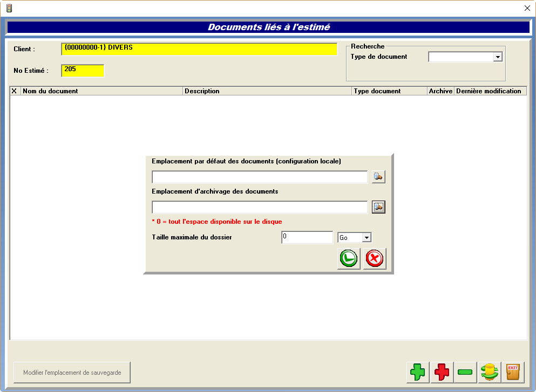The width and height of the screenshot is (536, 392).
Task: Browse for archive documents location folder
Action: [378, 207]
